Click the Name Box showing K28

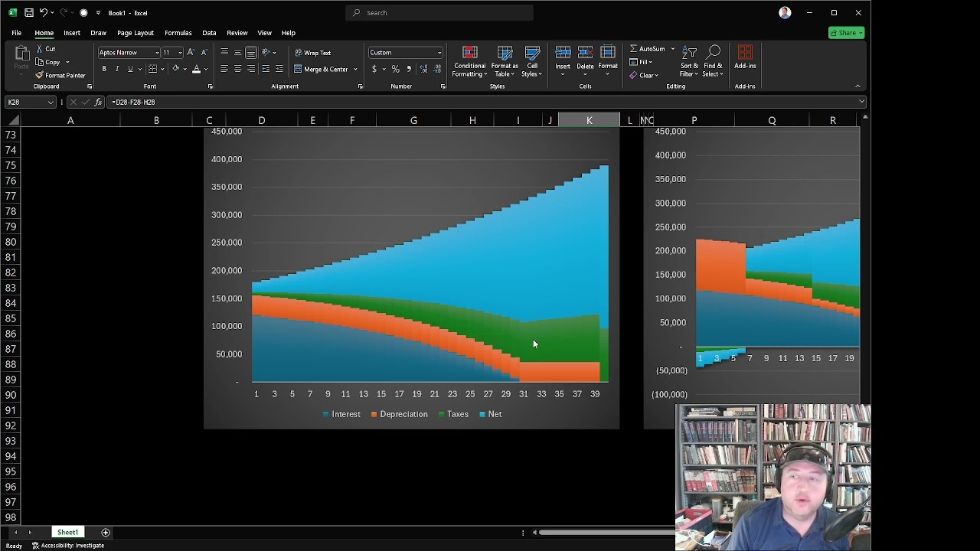[x=31, y=102]
